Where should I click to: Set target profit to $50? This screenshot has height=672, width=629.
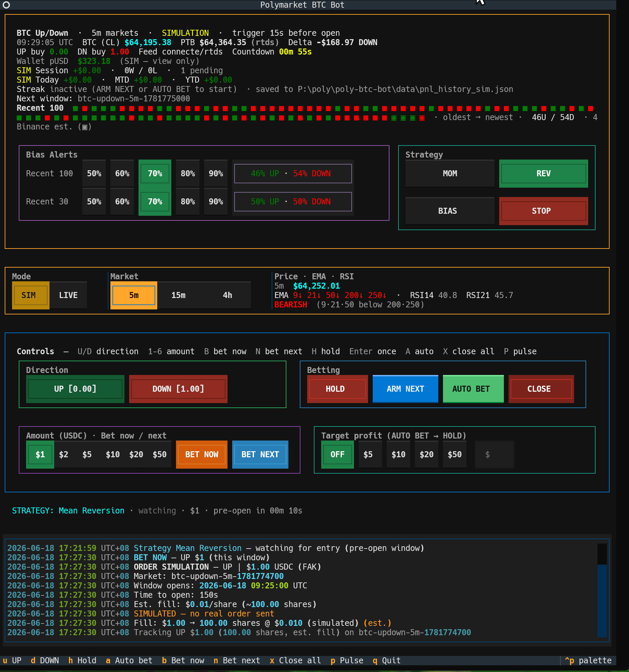pos(454,454)
